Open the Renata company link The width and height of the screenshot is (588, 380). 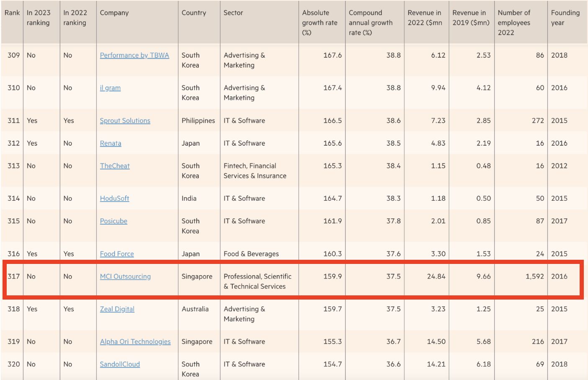[110, 143]
